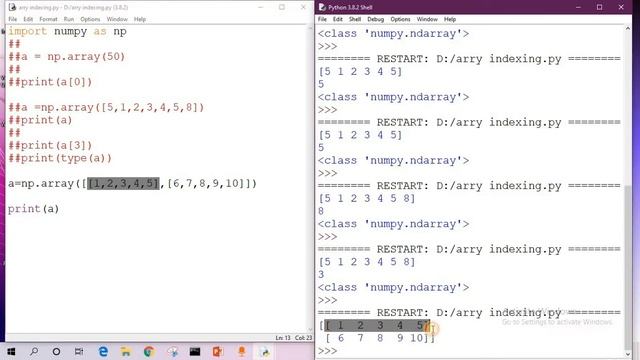This screenshot has height=360, width=640.
Task: Open Cortana circle icon
Action: 56,351
